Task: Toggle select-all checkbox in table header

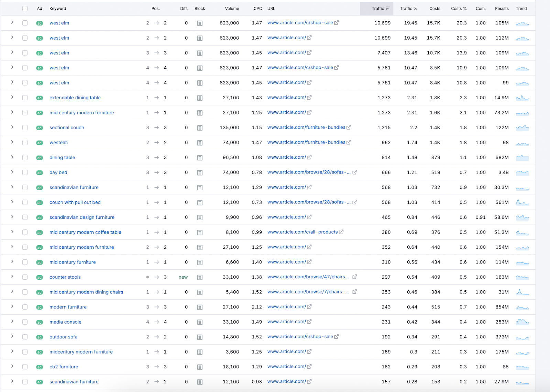Action: [25, 9]
